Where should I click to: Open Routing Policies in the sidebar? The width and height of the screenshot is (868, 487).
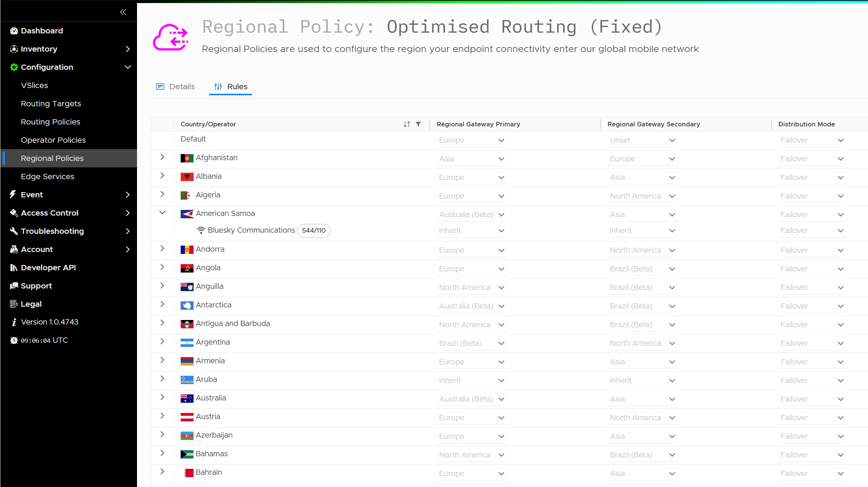(50, 122)
